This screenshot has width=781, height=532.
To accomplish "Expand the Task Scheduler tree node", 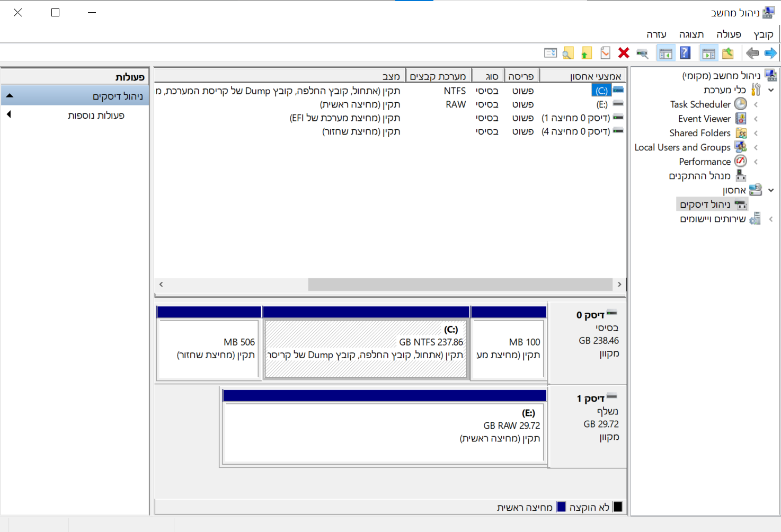I will pos(756,104).
